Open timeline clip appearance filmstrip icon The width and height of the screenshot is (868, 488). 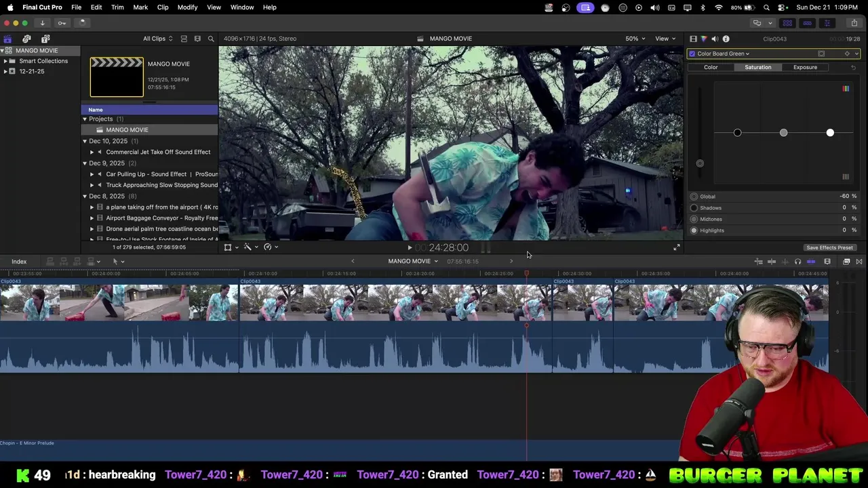pos(827,262)
